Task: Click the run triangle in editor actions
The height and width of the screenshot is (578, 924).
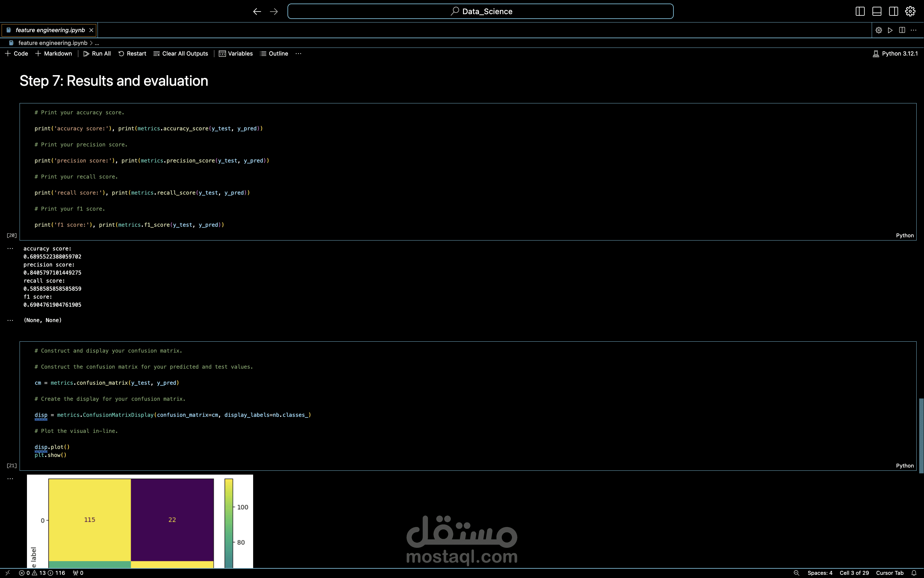Action: 890,30
